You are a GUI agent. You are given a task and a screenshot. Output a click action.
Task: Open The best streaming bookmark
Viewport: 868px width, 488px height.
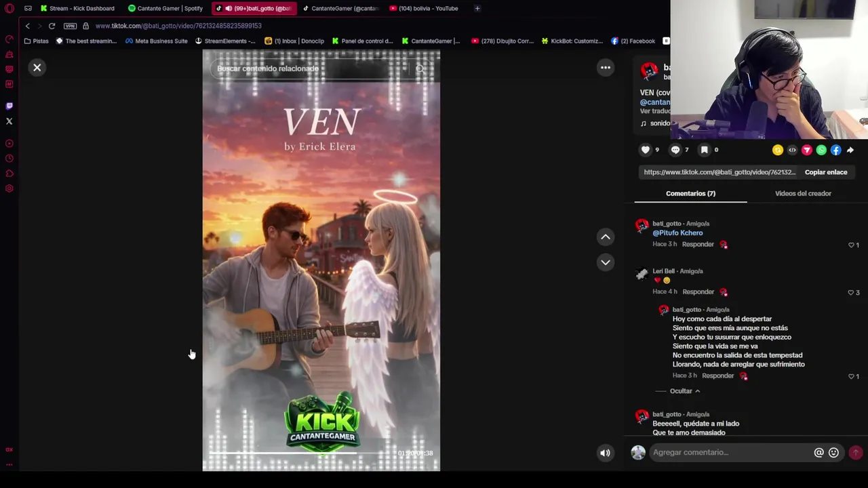pyautogui.click(x=86, y=41)
